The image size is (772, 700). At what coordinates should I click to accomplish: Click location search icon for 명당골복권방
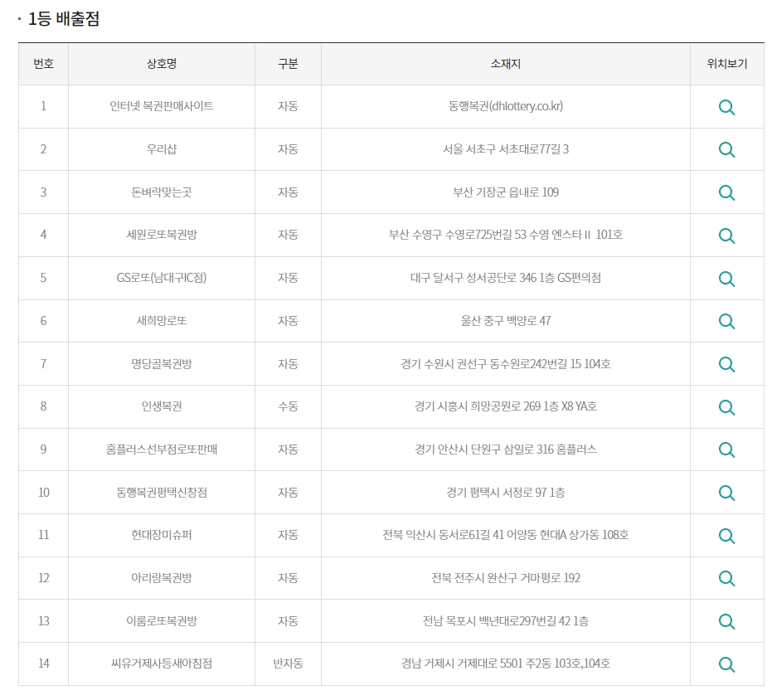pos(726,364)
